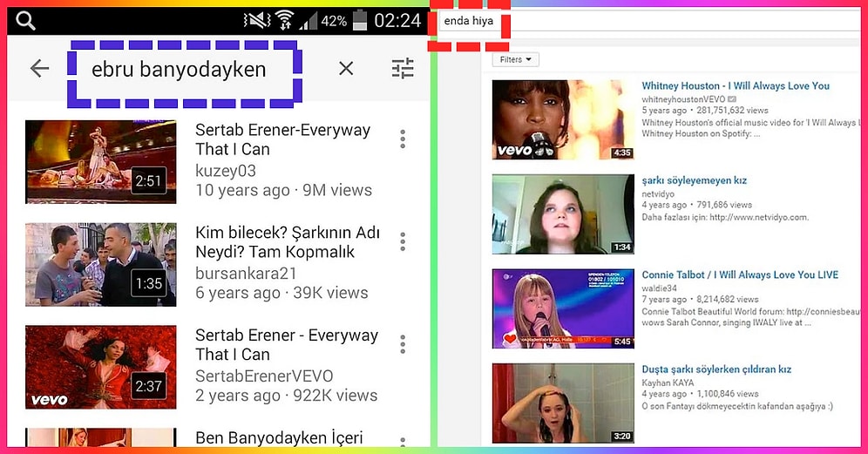The height and width of the screenshot is (454, 868).
Task: Click '5 years ago • 281,751,632 views' text
Action: (705, 110)
